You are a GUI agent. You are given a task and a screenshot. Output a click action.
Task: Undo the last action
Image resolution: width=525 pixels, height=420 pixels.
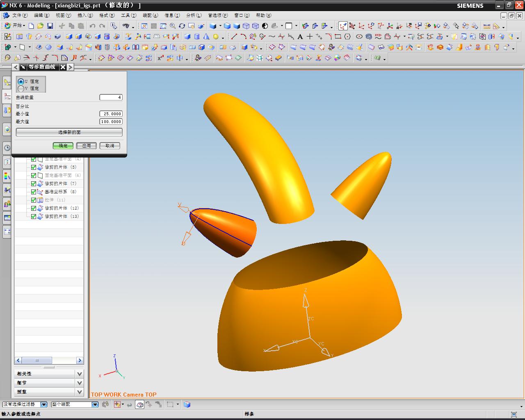93,26
